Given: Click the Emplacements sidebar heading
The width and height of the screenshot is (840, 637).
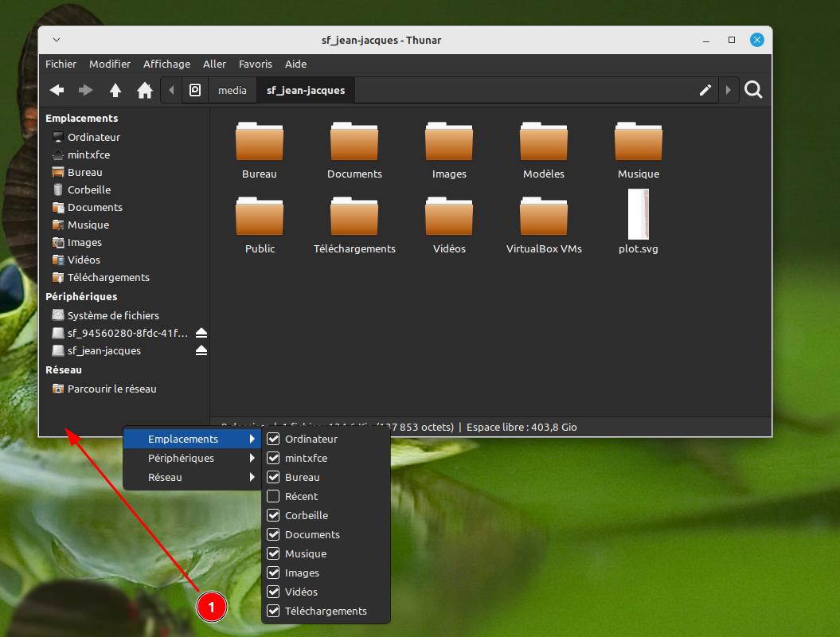Looking at the screenshot, I should click(x=81, y=118).
